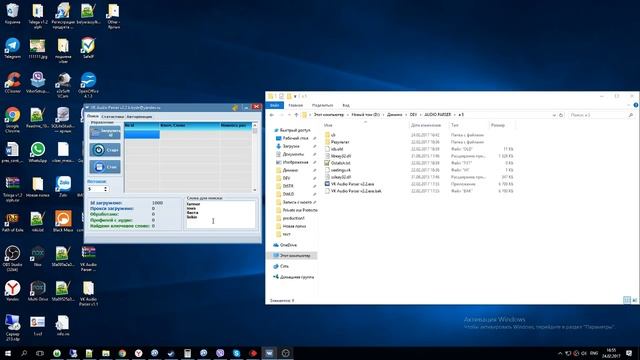Click the refresh button beside the address bar
Image resolution: width=640 pixels, height=360 pixels.
[x=561, y=115]
